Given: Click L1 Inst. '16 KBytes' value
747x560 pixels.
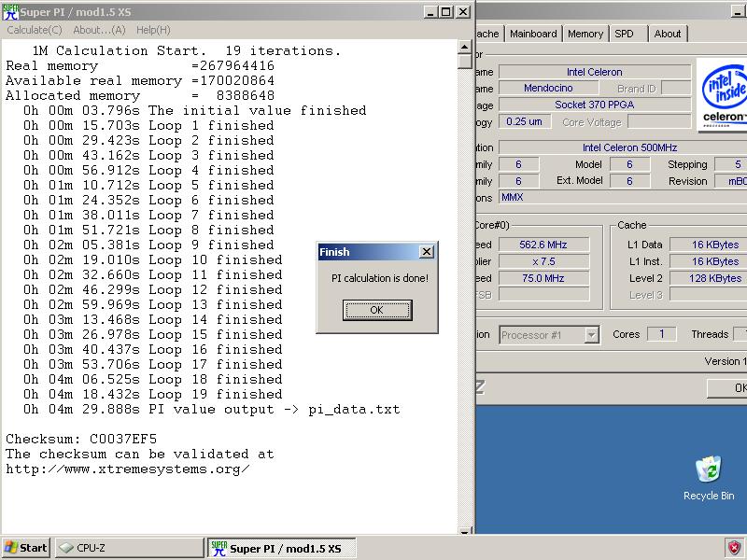Looking at the screenshot, I should click(x=709, y=261).
